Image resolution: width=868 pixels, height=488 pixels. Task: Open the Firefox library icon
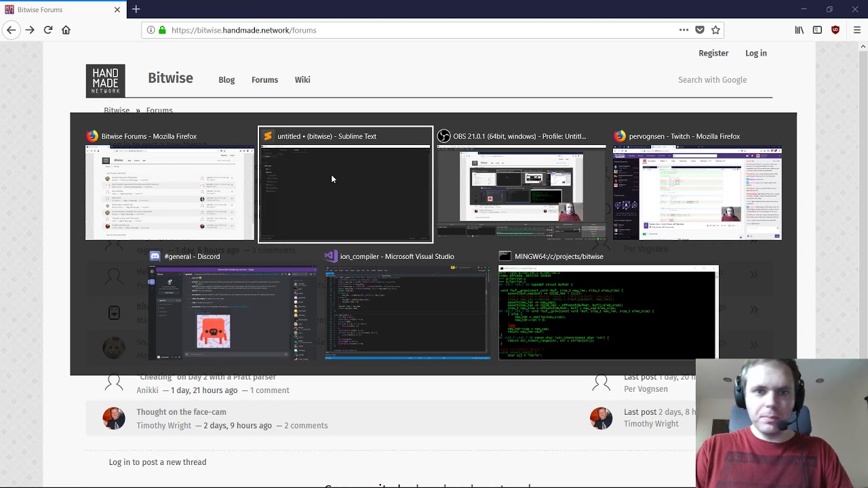800,30
